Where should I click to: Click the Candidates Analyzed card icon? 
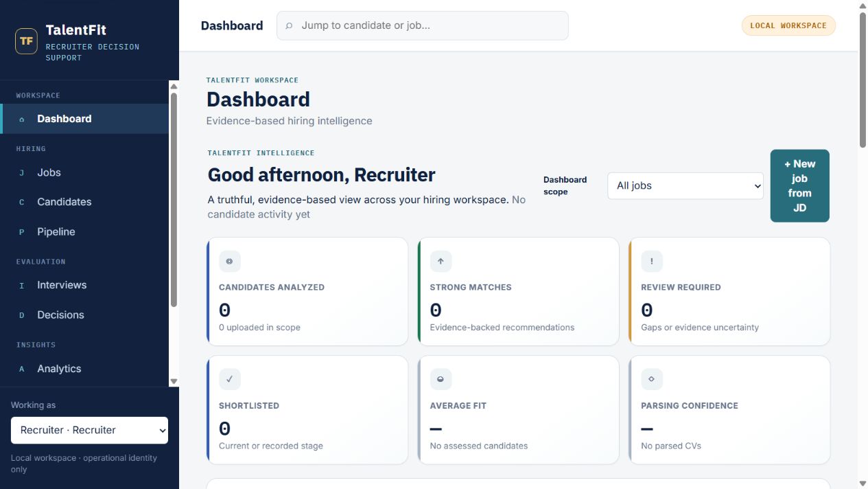pos(230,261)
